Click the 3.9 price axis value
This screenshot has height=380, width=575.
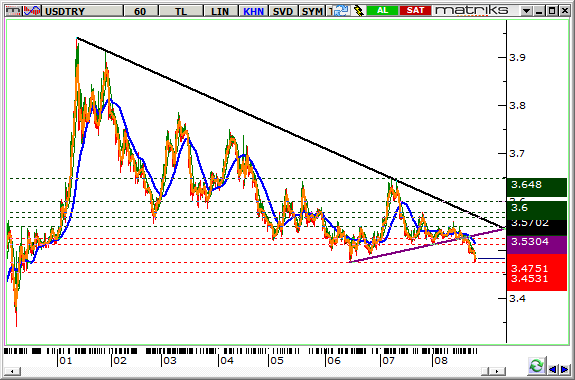517,58
